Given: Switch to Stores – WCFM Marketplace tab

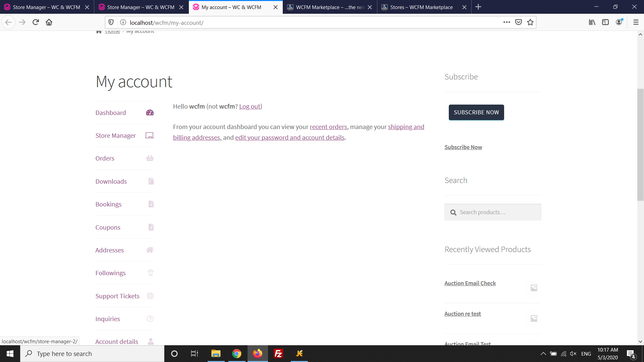Looking at the screenshot, I should tap(421, 7).
